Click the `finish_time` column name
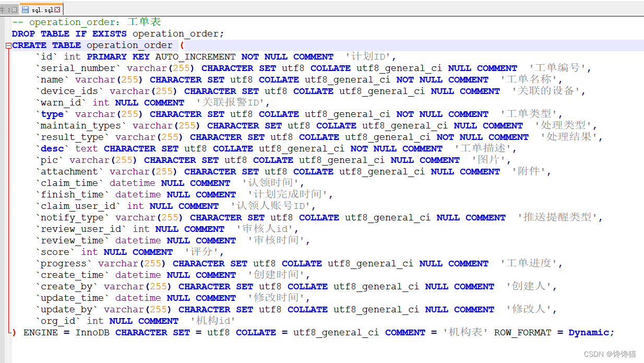This screenshot has height=363, width=644. pyautogui.click(x=72, y=194)
